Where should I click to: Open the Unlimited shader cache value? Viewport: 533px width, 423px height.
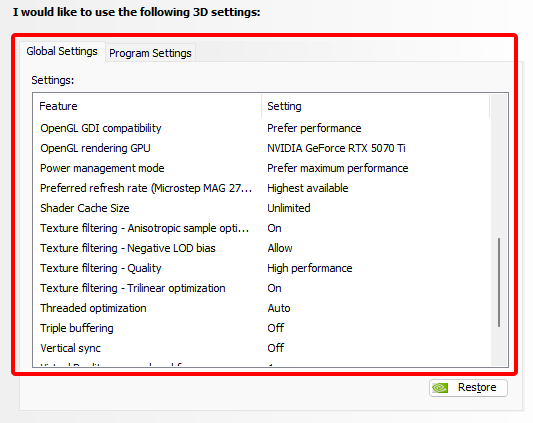click(289, 208)
